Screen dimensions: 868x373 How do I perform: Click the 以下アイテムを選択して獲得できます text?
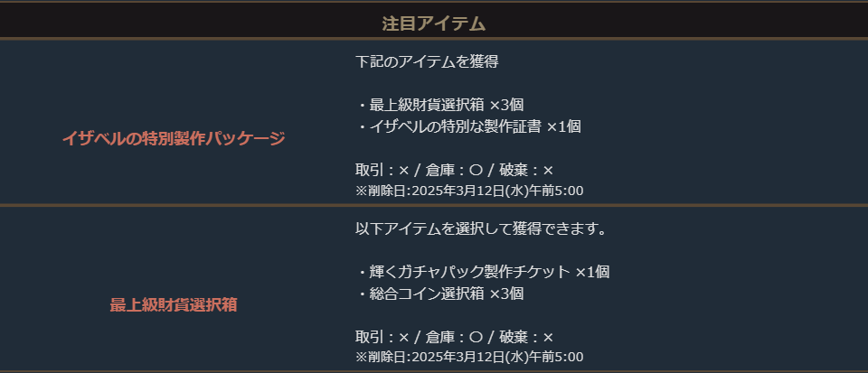point(480,229)
